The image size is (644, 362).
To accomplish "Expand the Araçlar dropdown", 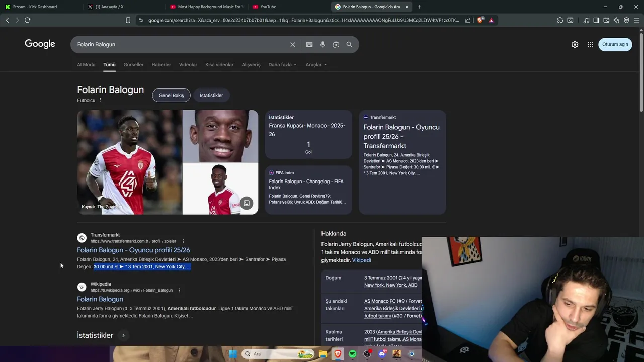I will tap(316, 65).
